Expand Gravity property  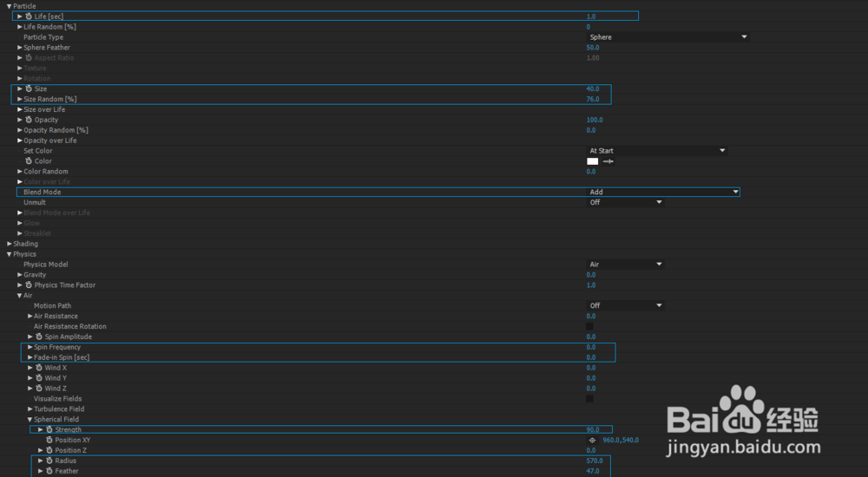click(19, 274)
